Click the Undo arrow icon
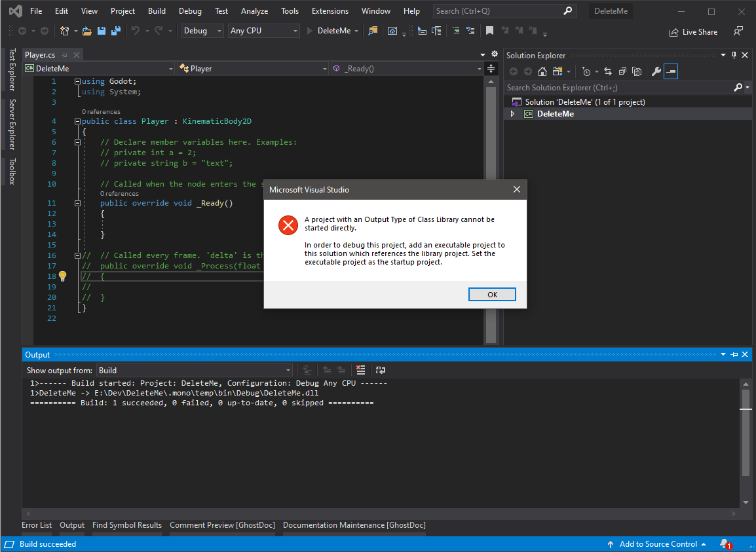The width and height of the screenshot is (756, 552). (x=136, y=31)
